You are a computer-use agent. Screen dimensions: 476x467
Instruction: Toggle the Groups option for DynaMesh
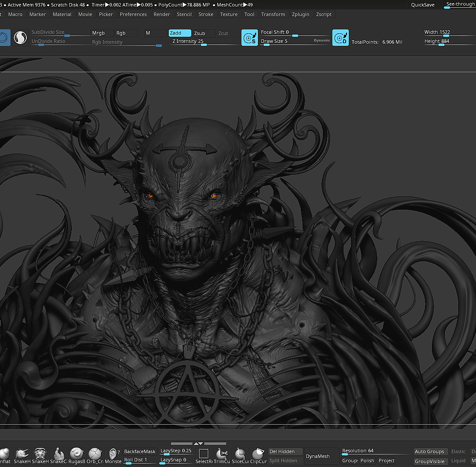click(350, 461)
